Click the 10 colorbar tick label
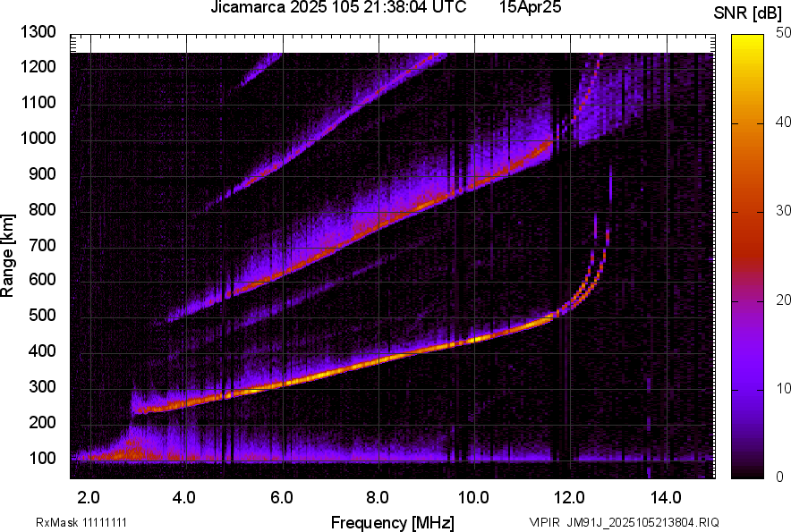Image resolution: width=791 pixels, height=532 pixels. tap(784, 388)
